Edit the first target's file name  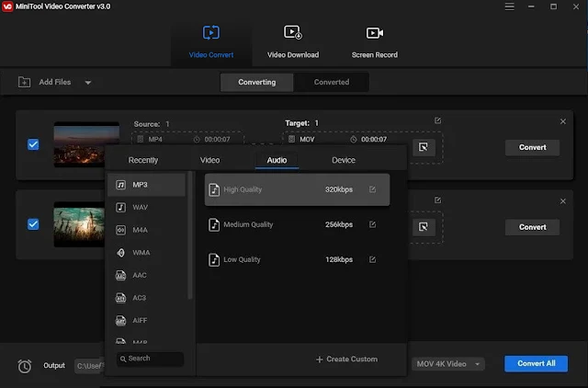pos(437,120)
